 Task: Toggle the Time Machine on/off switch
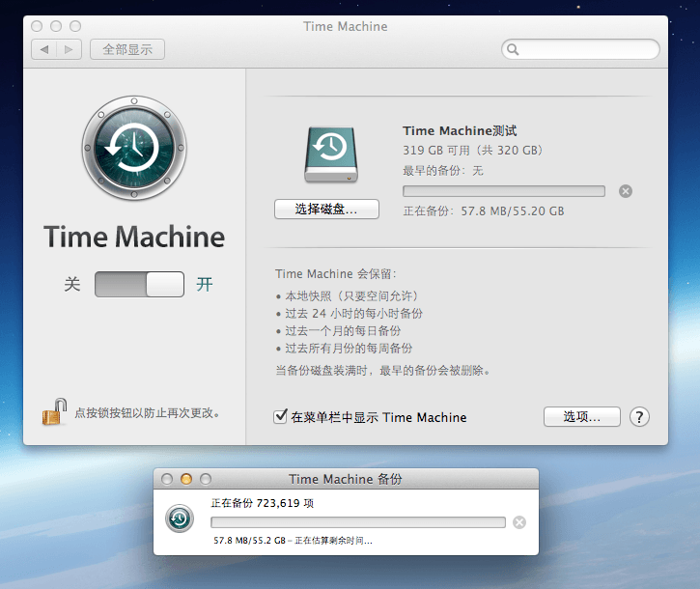139,284
